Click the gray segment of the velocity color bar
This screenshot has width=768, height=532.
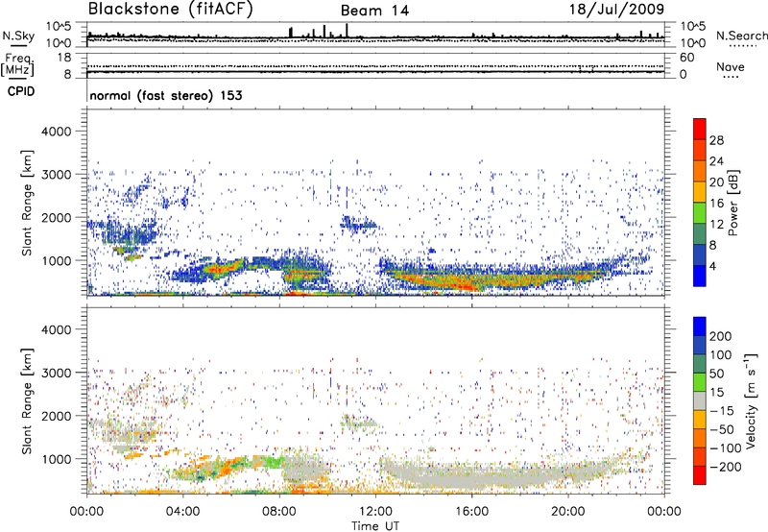coord(700,400)
